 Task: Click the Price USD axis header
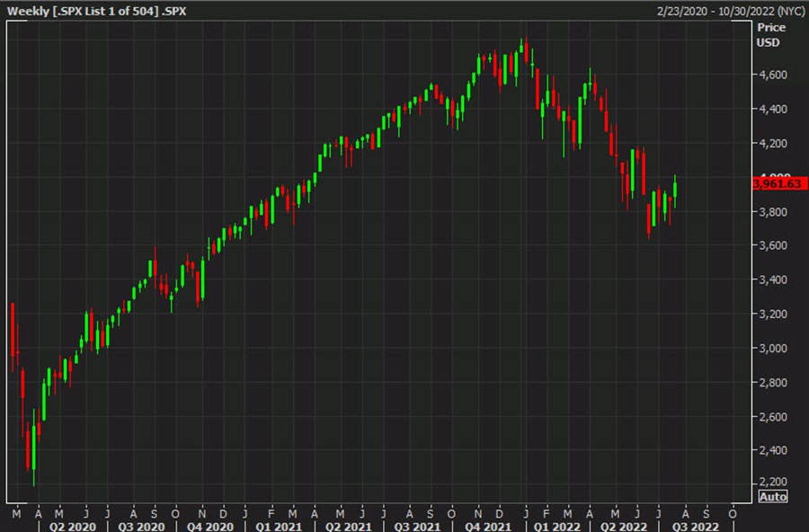click(x=770, y=35)
